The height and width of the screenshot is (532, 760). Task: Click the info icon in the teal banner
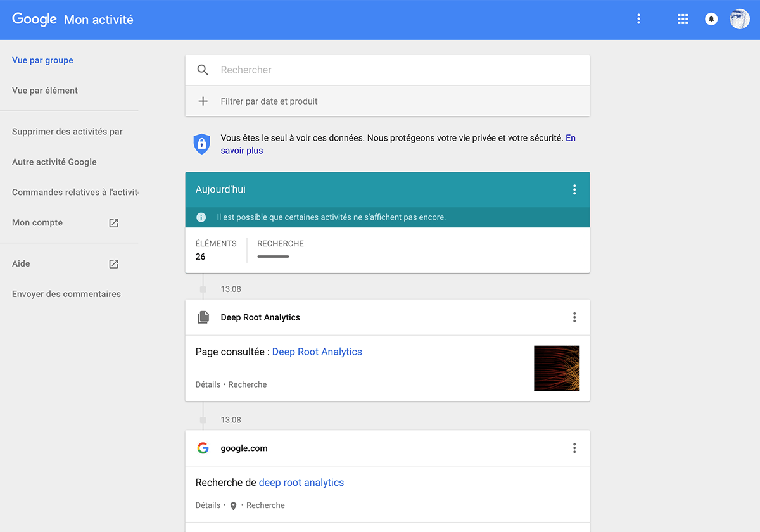tap(201, 217)
